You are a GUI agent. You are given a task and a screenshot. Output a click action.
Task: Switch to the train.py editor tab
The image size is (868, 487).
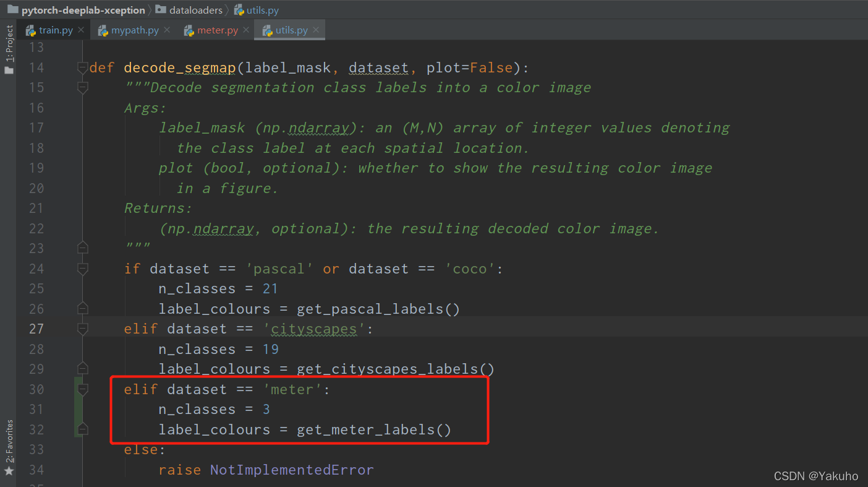pos(56,30)
